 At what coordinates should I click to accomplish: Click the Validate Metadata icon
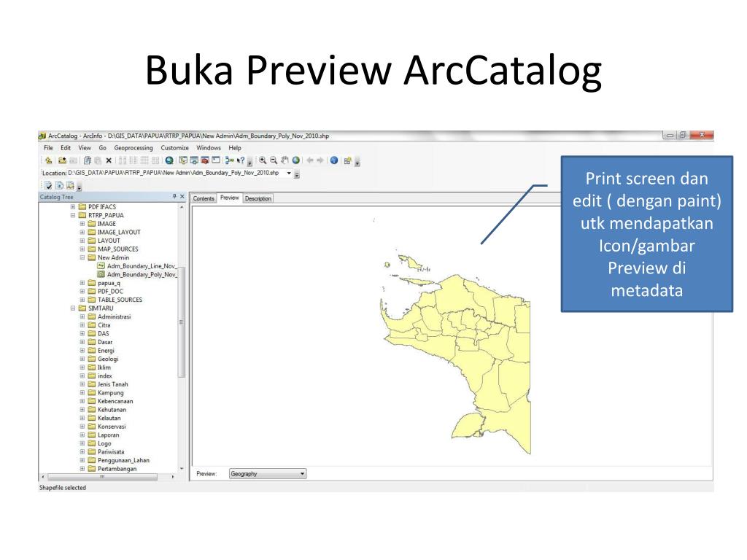coord(47,185)
